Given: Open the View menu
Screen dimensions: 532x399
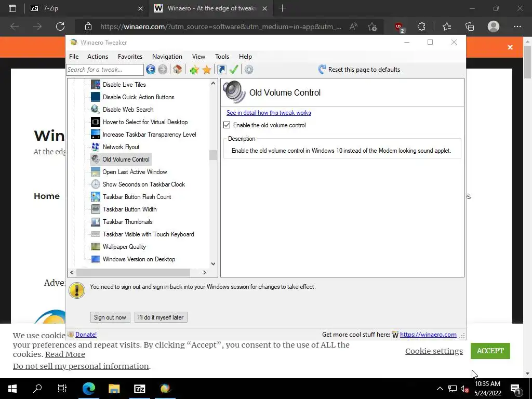Looking at the screenshot, I should click(198, 57).
